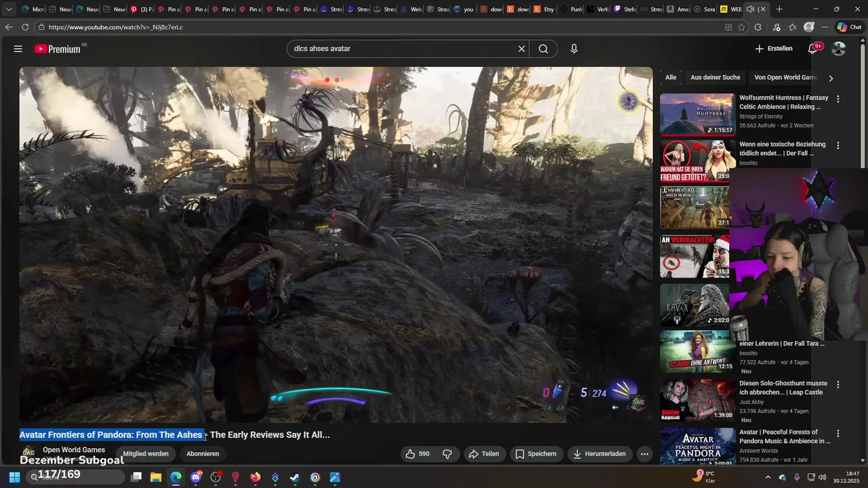The image size is (868, 488).
Task: Save video with Speichern button
Action: [536, 454]
